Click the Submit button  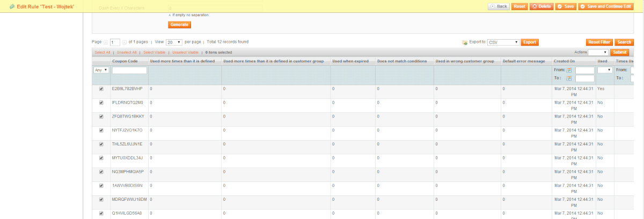tap(619, 53)
